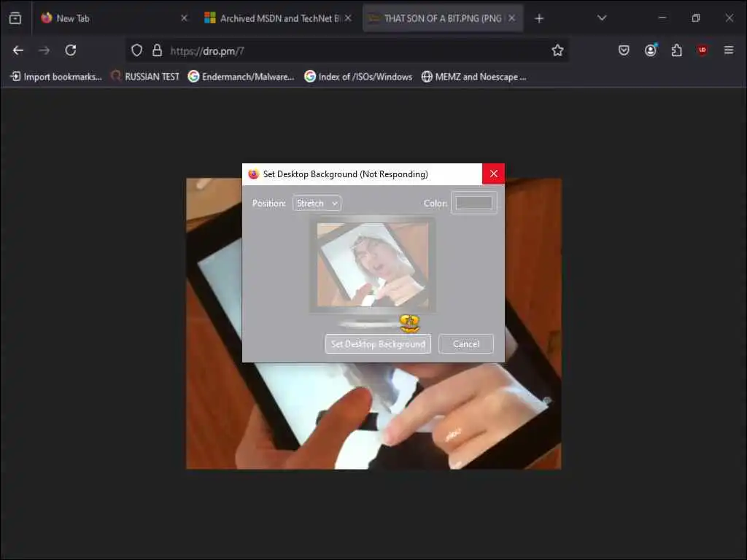
Task: Click the Firefox icon in dialog title bar
Action: tap(253, 174)
